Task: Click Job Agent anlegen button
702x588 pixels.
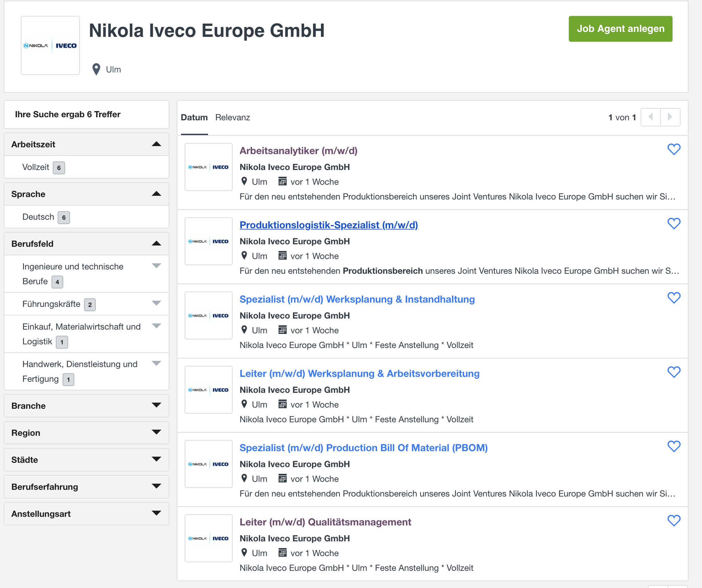Action: pyautogui.click(x=620, y=29)
